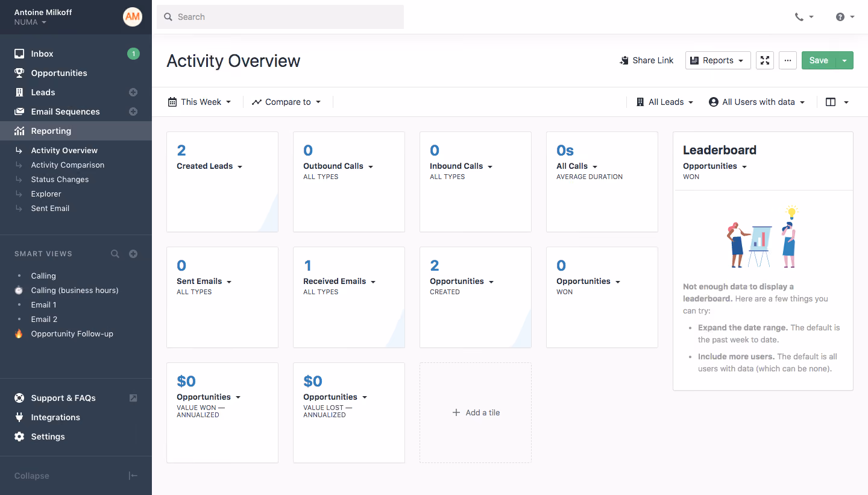This screenshot has width=868, height=495.
Task: Open the more options ellipsis button
Action: (x=788, y=60)
